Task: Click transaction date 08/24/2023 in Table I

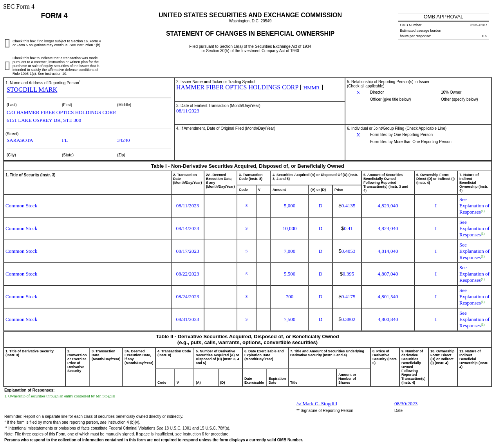Action: click(188, 297)
